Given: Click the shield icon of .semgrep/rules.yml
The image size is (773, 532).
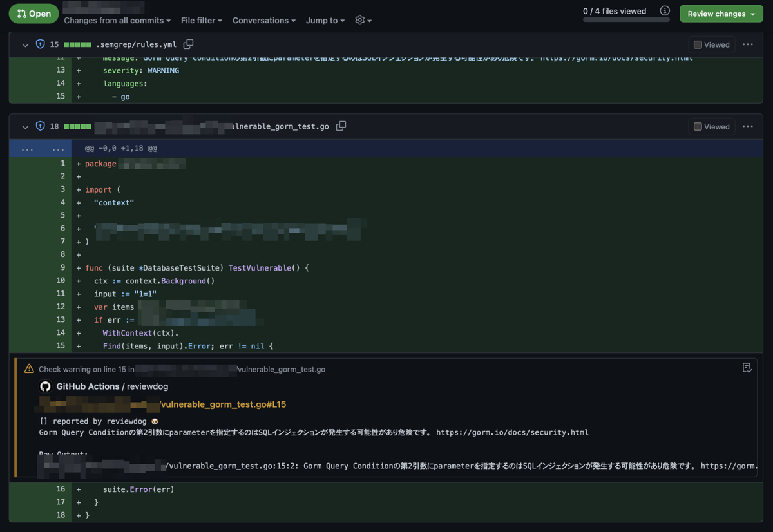Looking at the screenshot, I should (40, 44).
